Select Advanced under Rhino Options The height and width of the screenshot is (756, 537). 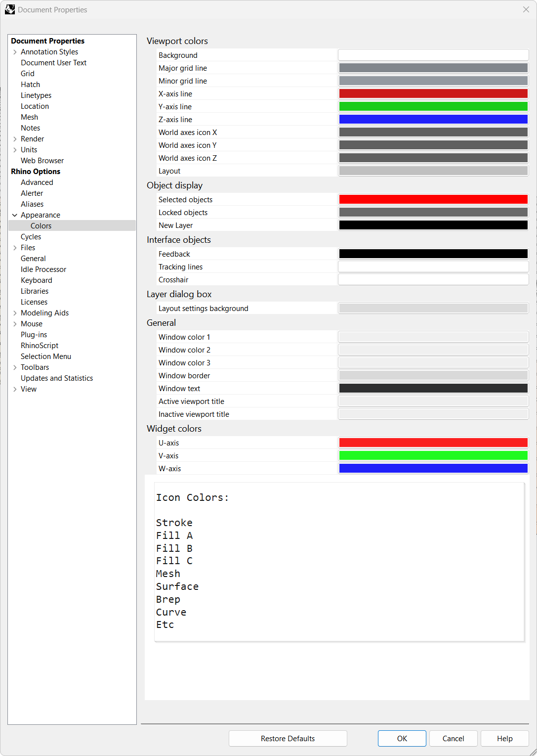tap(37, 182)
